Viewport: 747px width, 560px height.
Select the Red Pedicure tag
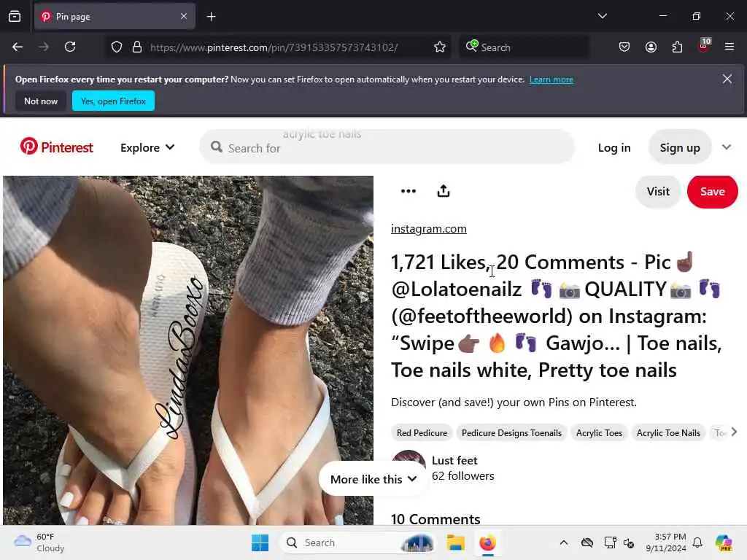[x=422, y=433]
